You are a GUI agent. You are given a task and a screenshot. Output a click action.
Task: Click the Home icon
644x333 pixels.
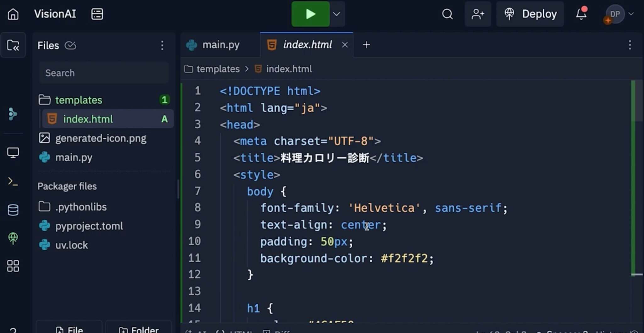coord(13,14)
